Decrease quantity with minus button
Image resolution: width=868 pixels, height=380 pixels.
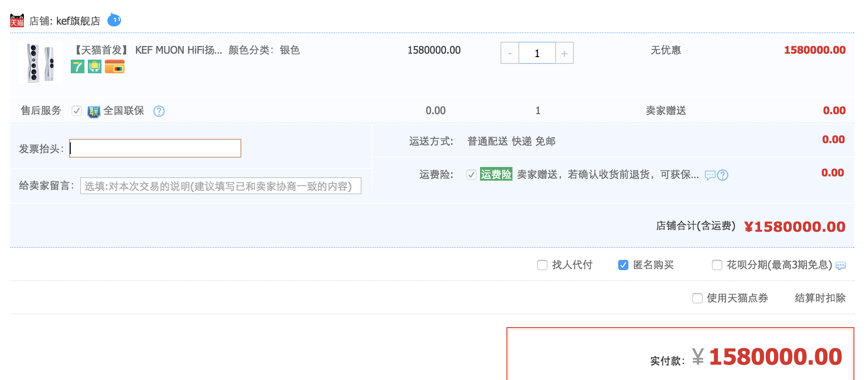[x=510, y=53]
